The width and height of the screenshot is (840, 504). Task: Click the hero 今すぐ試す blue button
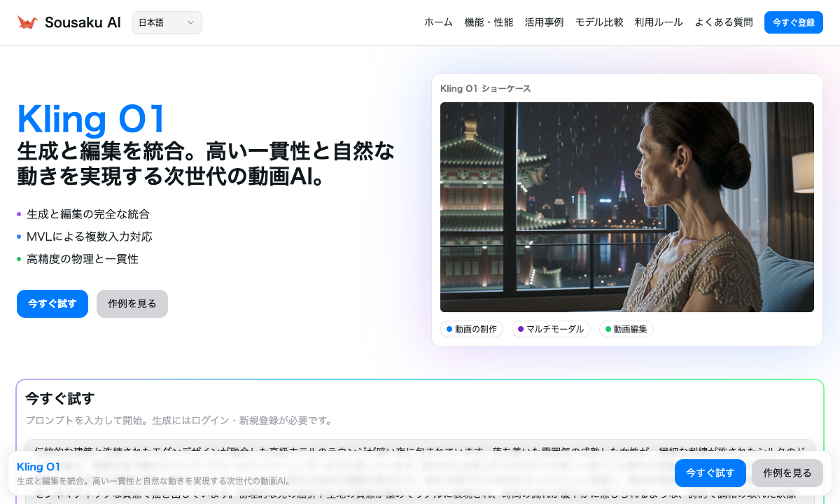point(52,304)
